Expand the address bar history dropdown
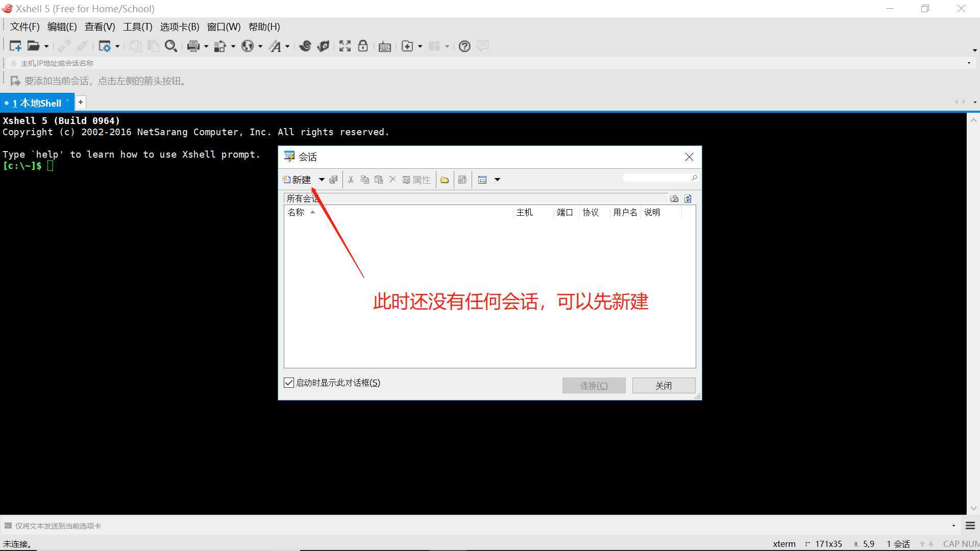This screenshot has width=980, height=551. coord(969,63)
